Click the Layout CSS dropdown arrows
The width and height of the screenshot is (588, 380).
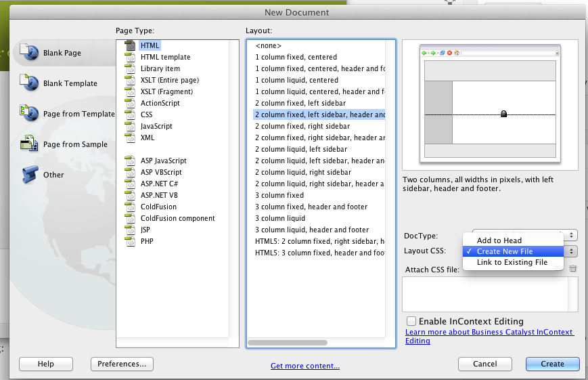click(572, 251)
